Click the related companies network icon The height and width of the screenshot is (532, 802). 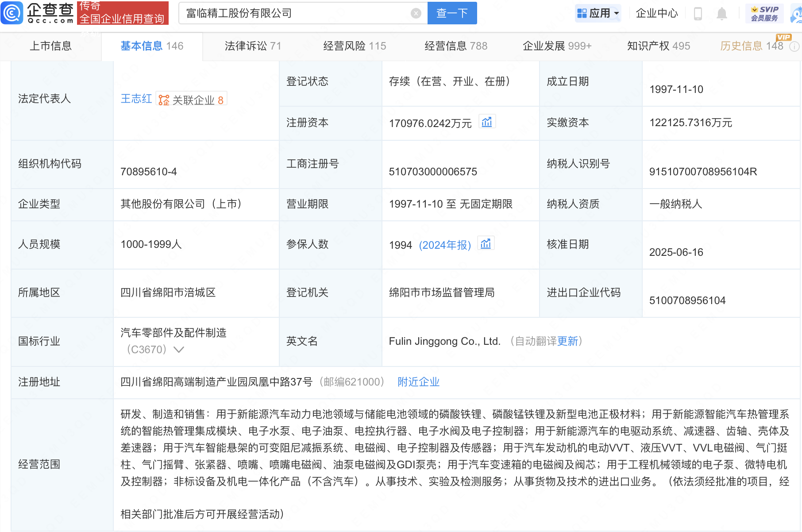164,100
